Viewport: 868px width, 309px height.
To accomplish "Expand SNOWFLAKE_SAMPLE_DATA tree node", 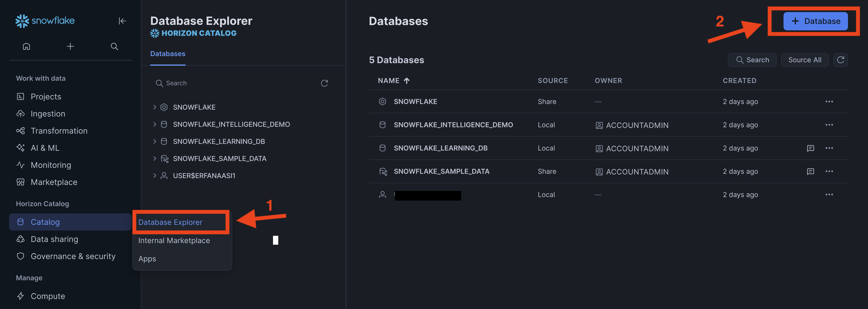I will tap(155, 158).
